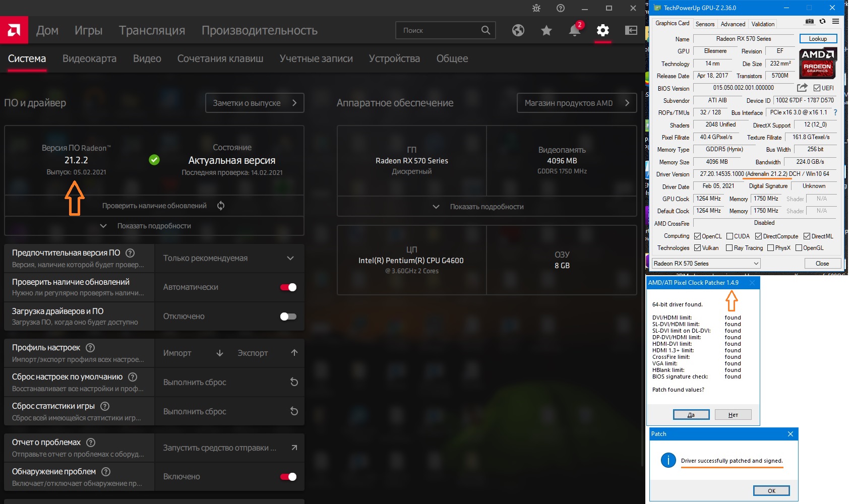
Task: Open help for Сброс статистики игры
Action: click(105, 406)
